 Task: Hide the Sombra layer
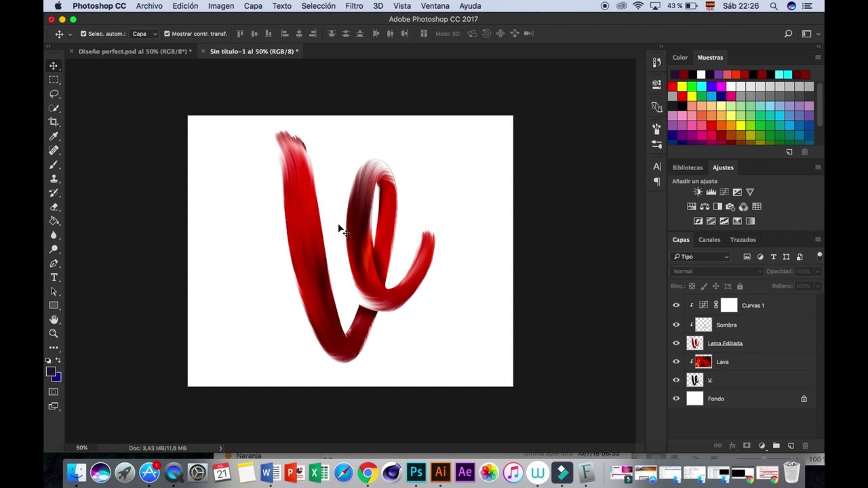(x=676, y=325)
